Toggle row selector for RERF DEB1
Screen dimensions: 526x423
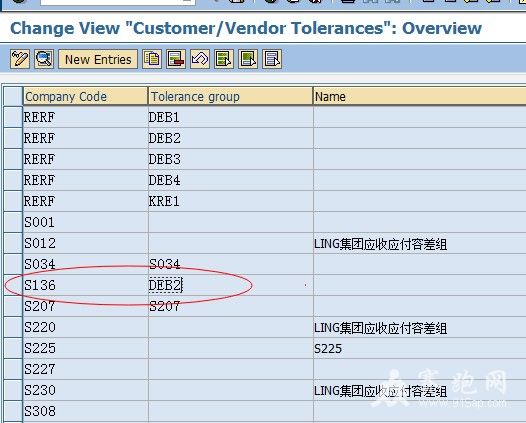click(13, 117)
